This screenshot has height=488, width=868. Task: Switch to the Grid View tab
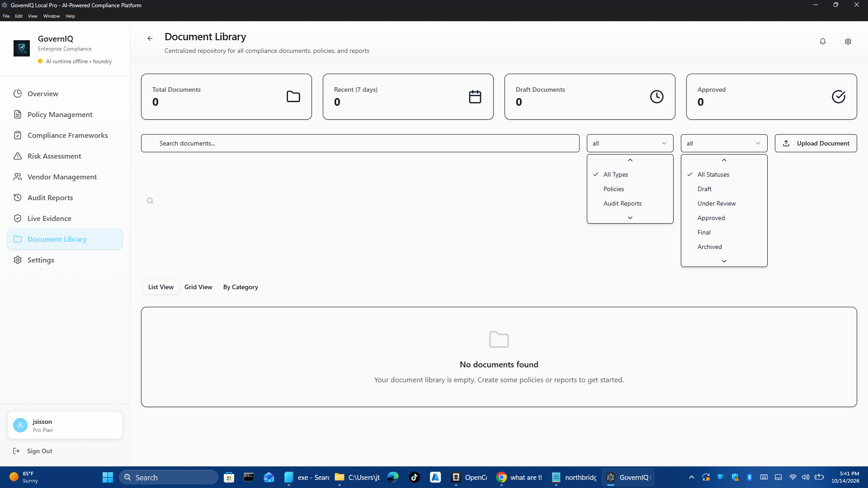tap(198, 287)
